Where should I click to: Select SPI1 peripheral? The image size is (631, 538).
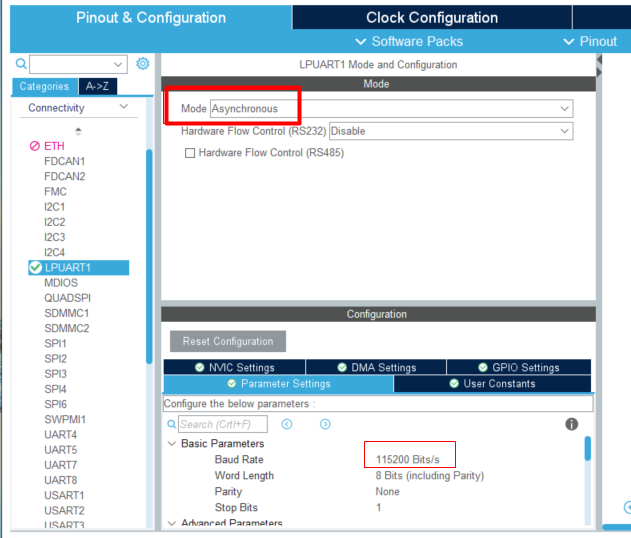[x=55, y=344]
